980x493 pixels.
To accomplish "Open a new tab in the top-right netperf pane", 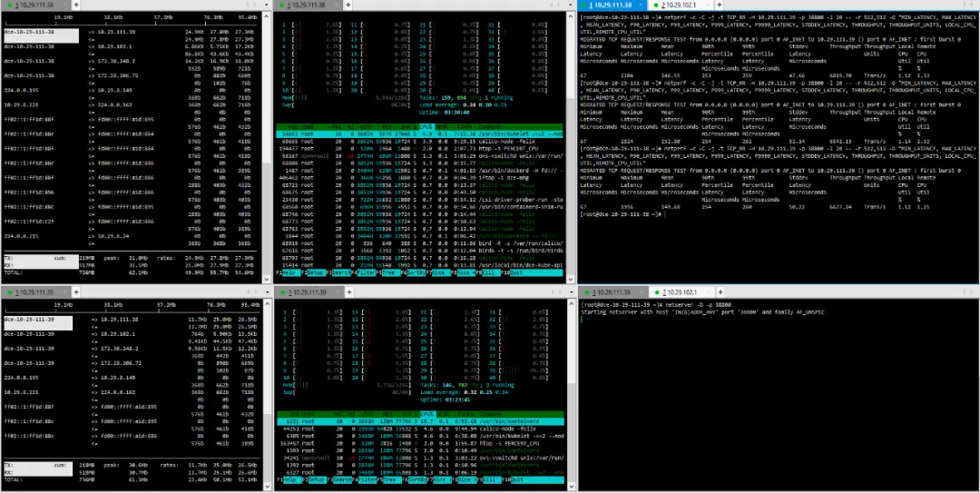I will 720,5.
